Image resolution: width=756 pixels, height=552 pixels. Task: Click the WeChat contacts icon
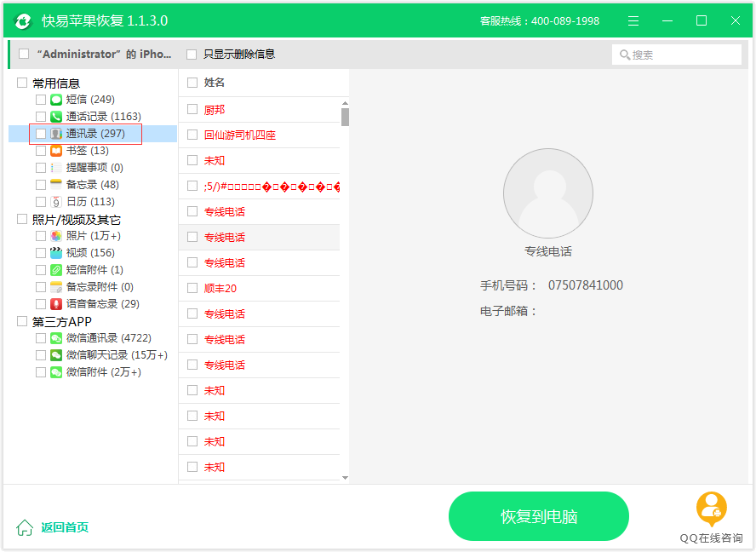point(56,338)
